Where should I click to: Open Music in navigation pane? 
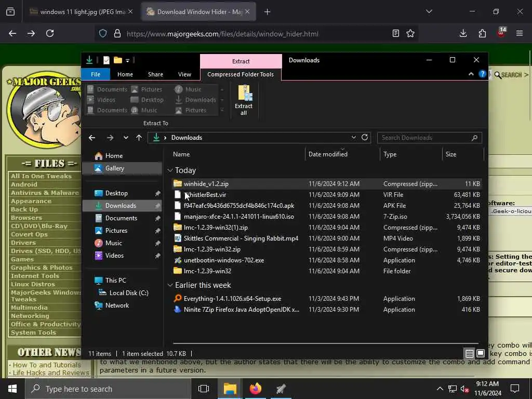[113, 243]
